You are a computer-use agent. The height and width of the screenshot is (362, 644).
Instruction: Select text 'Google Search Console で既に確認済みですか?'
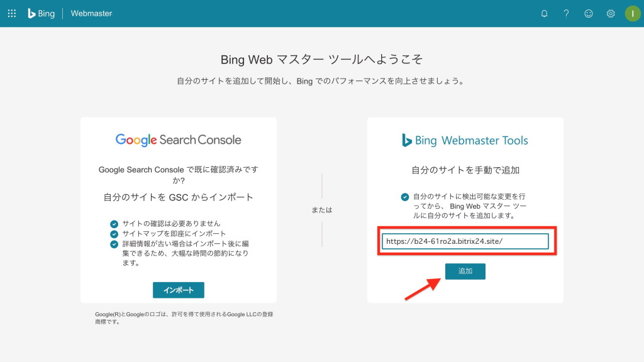[x=178, y=175]
